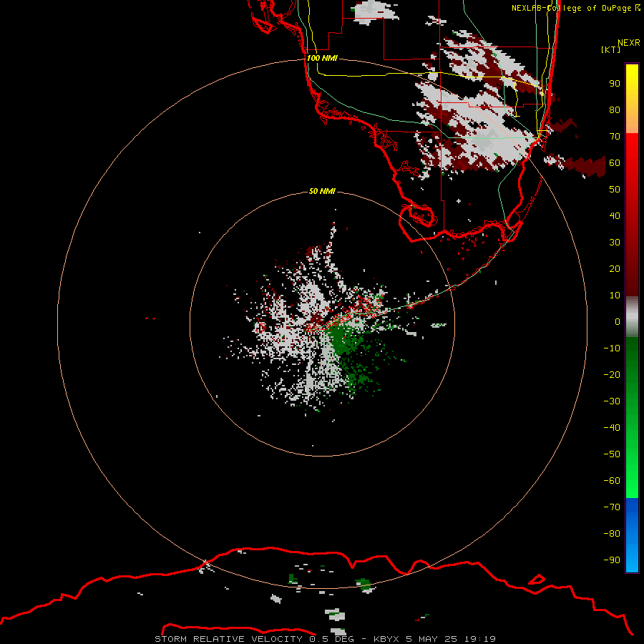644x644 pixels.
Task: Click the "STORM RELATIVE VELOCITY" product title
Action: (229, 639)
